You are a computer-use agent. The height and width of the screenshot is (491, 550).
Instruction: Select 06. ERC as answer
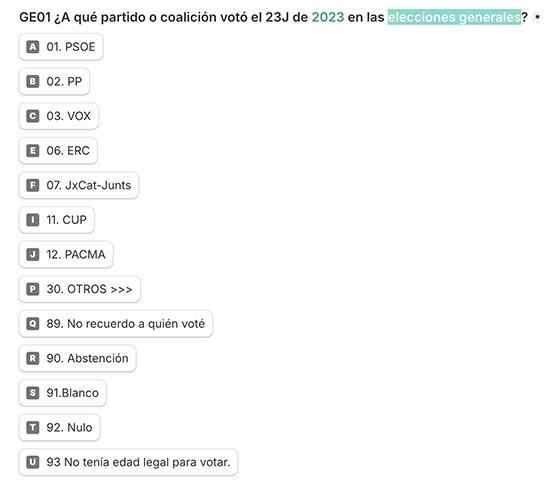(58, 151)
